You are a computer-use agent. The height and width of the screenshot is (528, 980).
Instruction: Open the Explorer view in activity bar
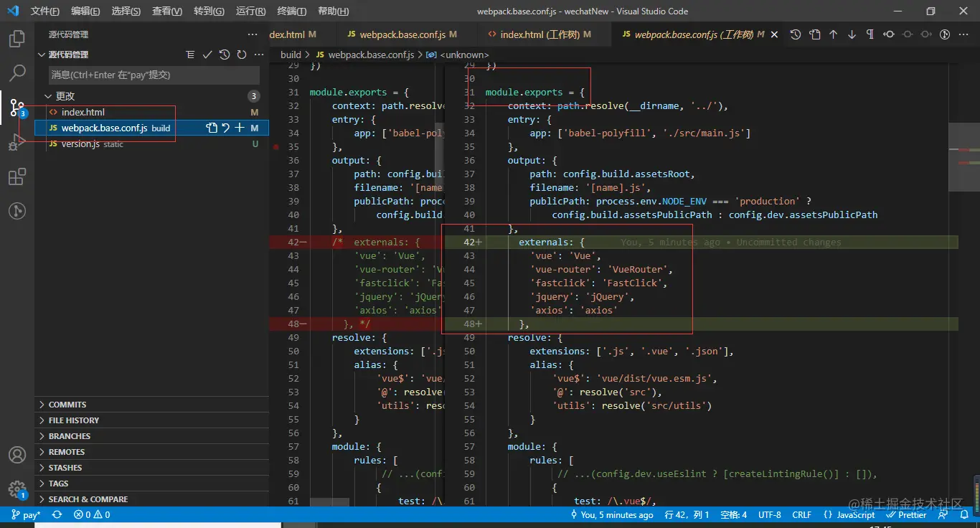(17, 39)
